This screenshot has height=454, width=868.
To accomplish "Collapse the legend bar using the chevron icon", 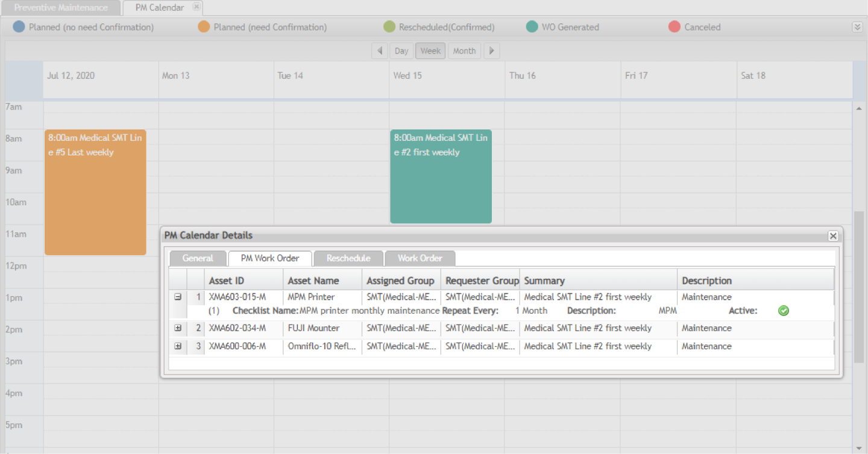I will pyautogui.click(x=857, y=27).
